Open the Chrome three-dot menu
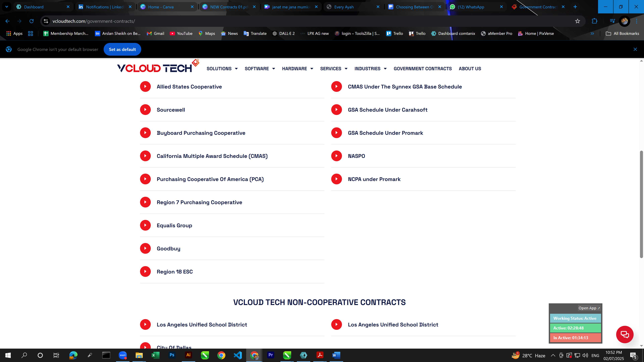644x362 pixels. pos(636,21)
